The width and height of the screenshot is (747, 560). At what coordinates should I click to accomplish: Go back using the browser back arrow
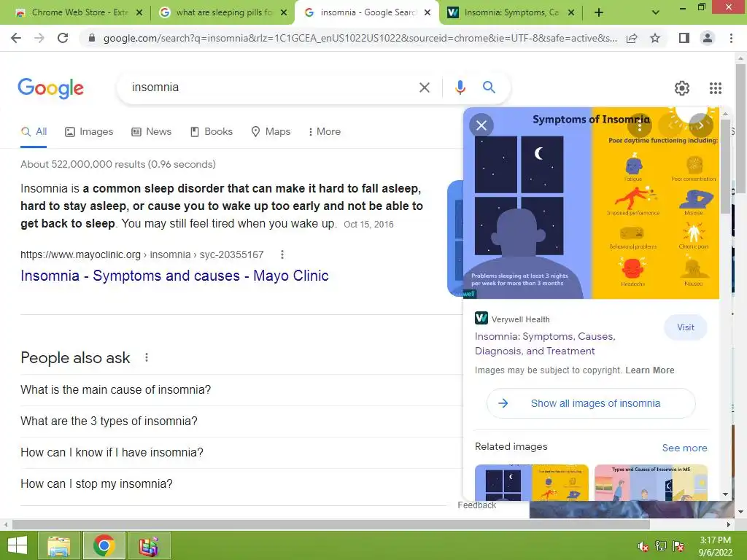click(16, 38)
